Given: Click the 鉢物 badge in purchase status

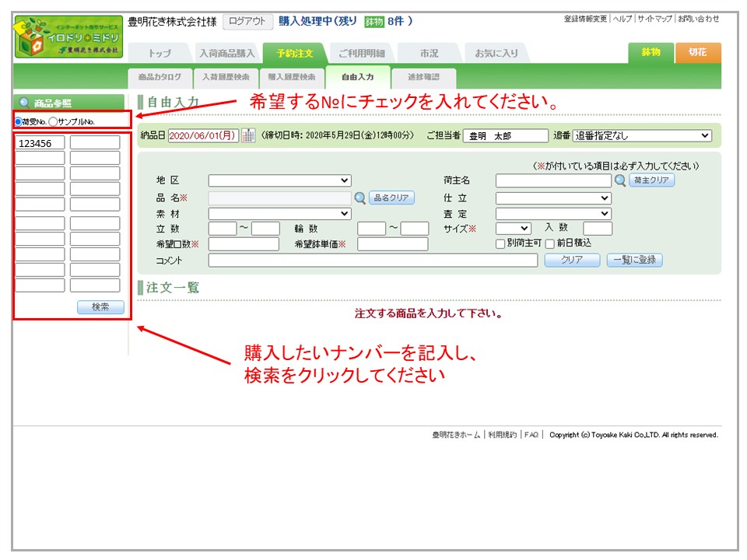Looking at the screenshot, I should (x=374, y=22).
